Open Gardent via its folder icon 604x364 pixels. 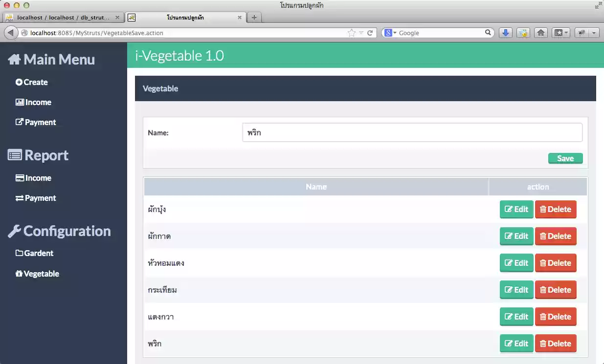20,253
